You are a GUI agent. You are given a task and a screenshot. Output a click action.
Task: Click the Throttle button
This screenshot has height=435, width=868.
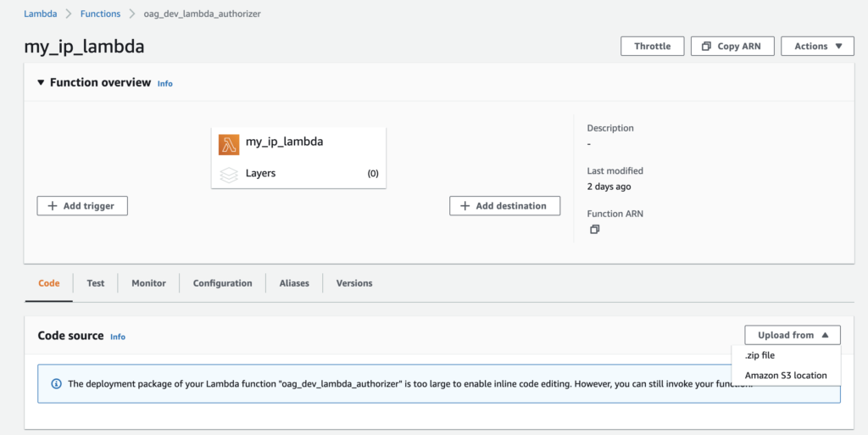point(652,47)
